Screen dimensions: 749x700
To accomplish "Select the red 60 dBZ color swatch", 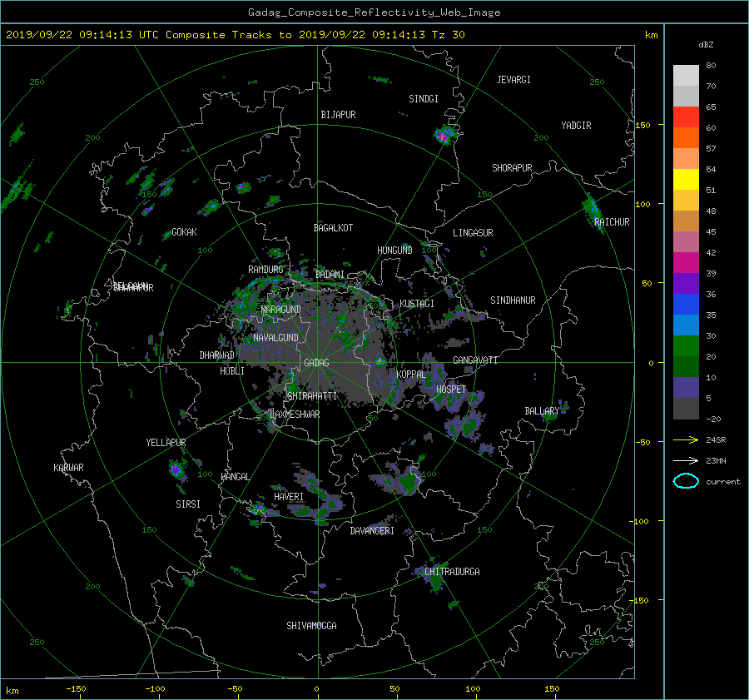I will pyautogui.click(x=686, y=117).
